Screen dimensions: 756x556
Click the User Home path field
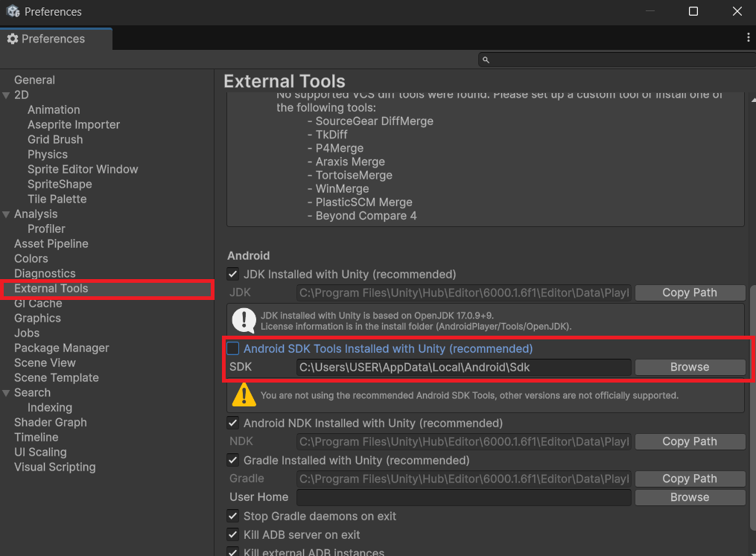pos(464,497)
